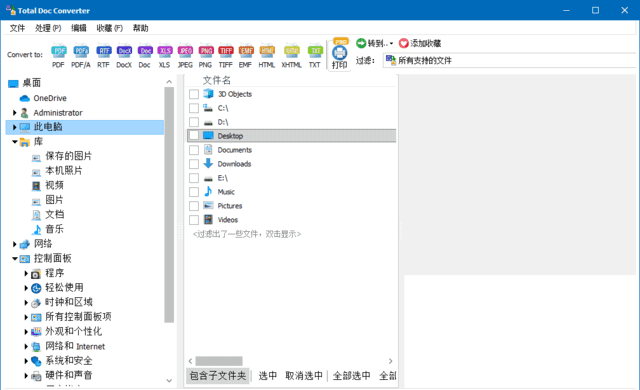Click the Downloads arrow icon
Image resolution: width=640 pixels, height=390 pixels.
click(208, 164)
